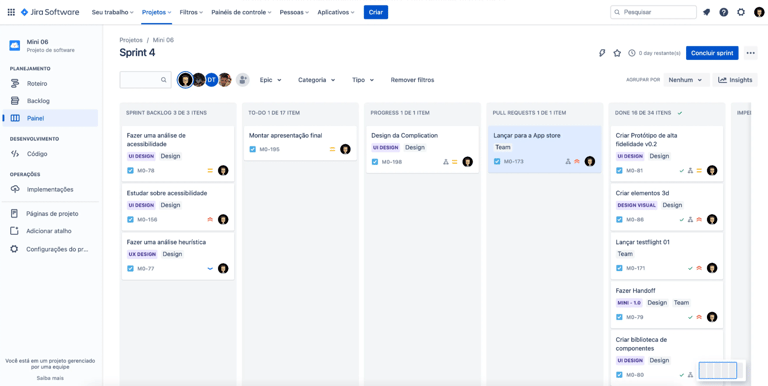
Task: Select Painel in sidebar
Action: click(50, 118)
